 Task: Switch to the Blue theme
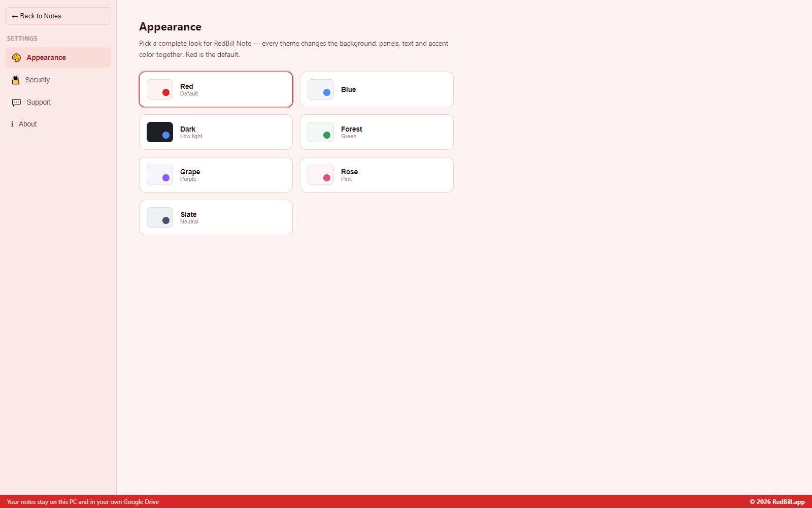pyautogui.click(x=377, y=89)
